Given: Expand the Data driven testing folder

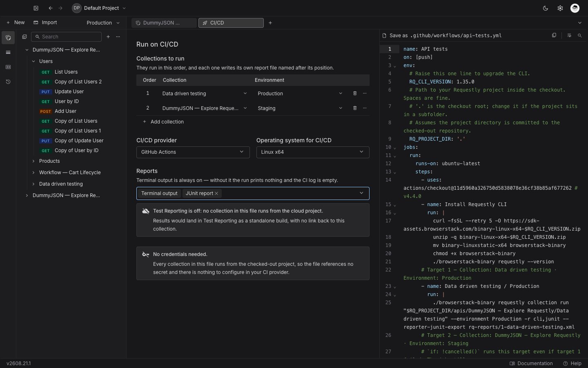Looking at the screenshot, I should (33, 184).
